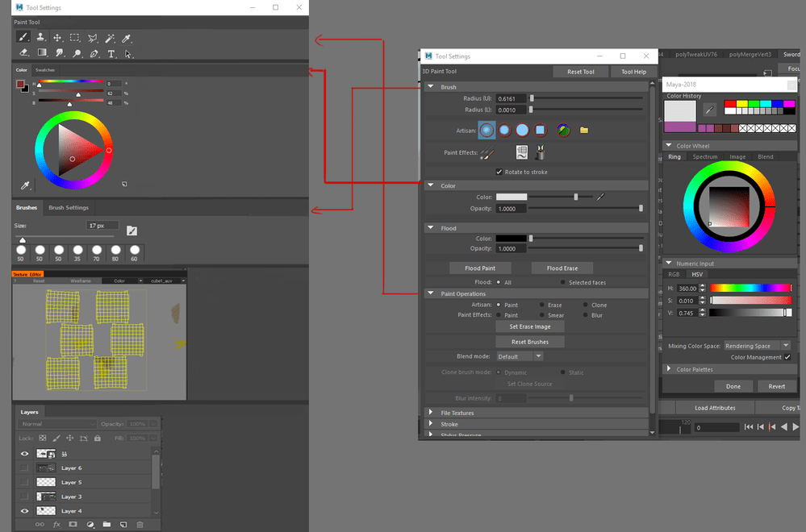Open the last-used image brush icon
This screenshot has height=532, width=806.
[563, 131]
